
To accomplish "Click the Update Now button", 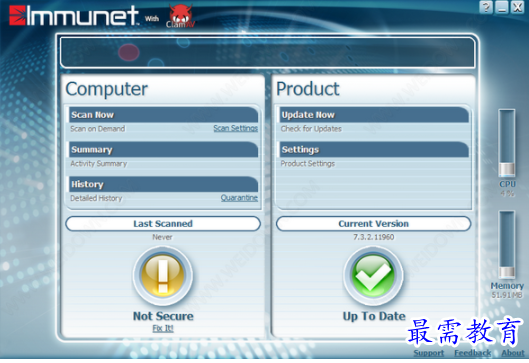I will point(374,115).
